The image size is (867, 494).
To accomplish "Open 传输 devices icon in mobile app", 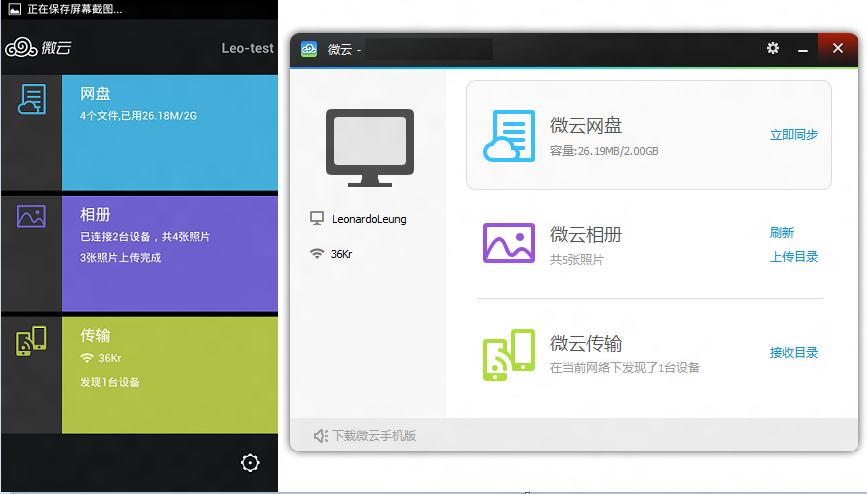I will 31,341.
